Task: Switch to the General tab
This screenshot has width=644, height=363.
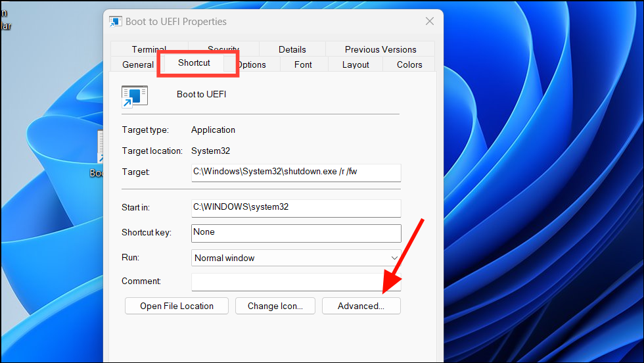Action: (x=137, y=64)
